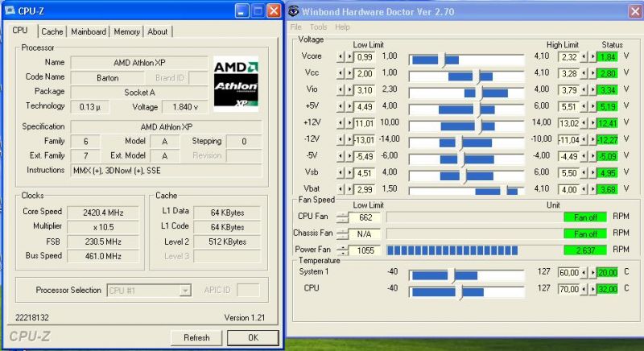Click the CPU Fan status 'Fan off'

(x=585, y=217)
